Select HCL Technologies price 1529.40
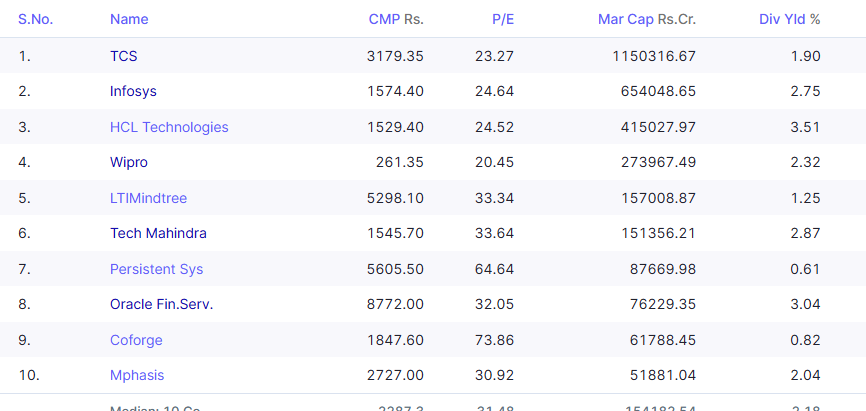The image size is (866, 411). [x=395, y=127]
